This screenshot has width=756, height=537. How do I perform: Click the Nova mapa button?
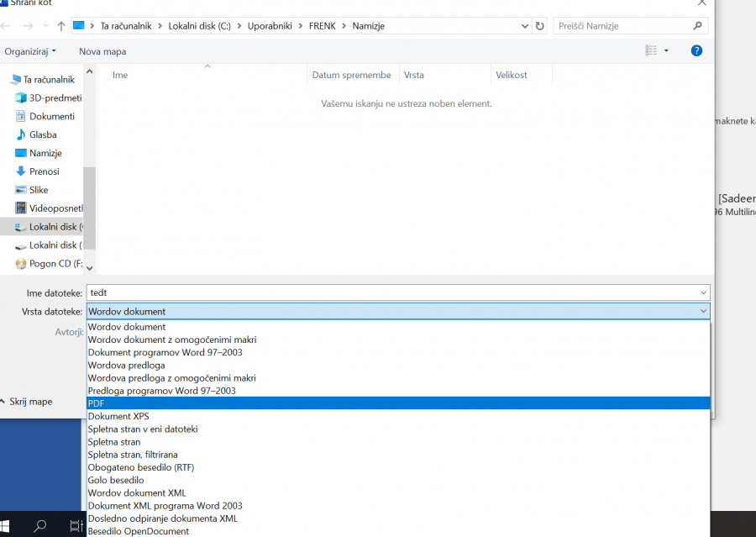[x=102, y=51]
